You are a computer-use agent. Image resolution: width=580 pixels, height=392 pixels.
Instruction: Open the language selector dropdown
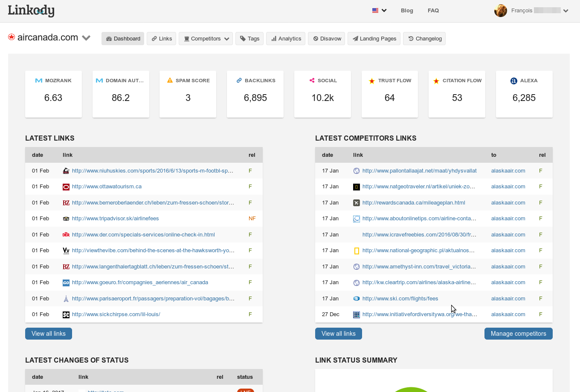pos(379,10)
